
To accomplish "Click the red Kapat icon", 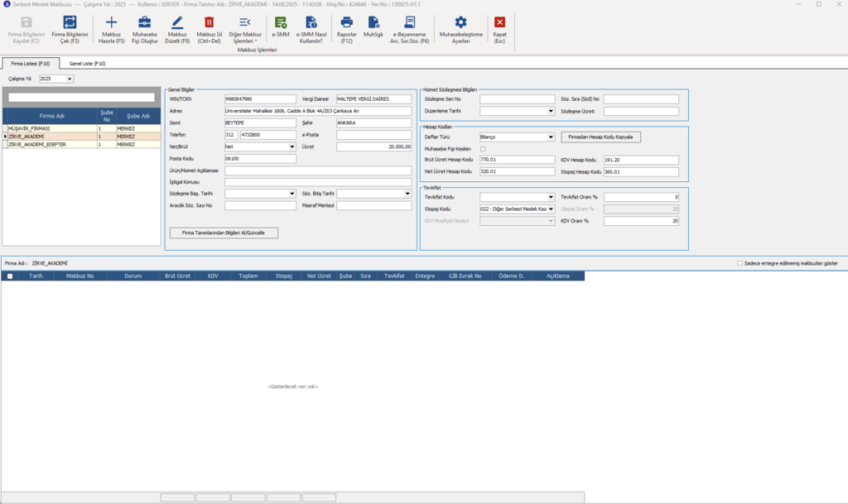I will click(499, 22).
